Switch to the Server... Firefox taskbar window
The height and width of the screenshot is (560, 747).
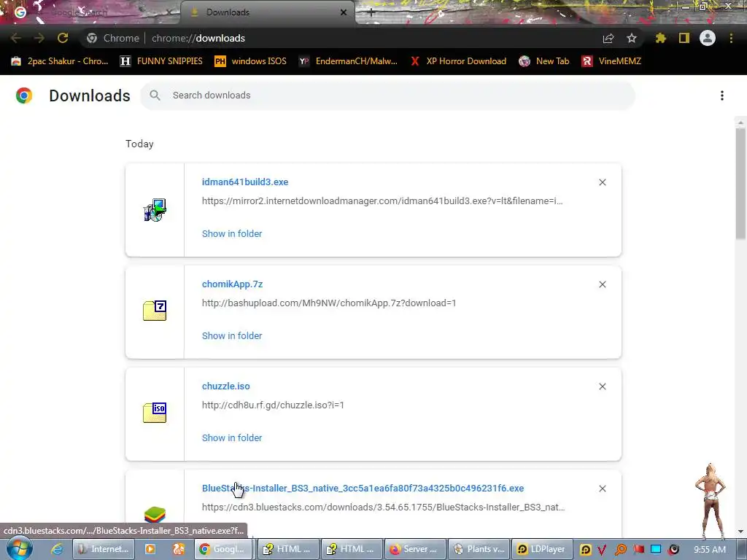click(415, 549)
